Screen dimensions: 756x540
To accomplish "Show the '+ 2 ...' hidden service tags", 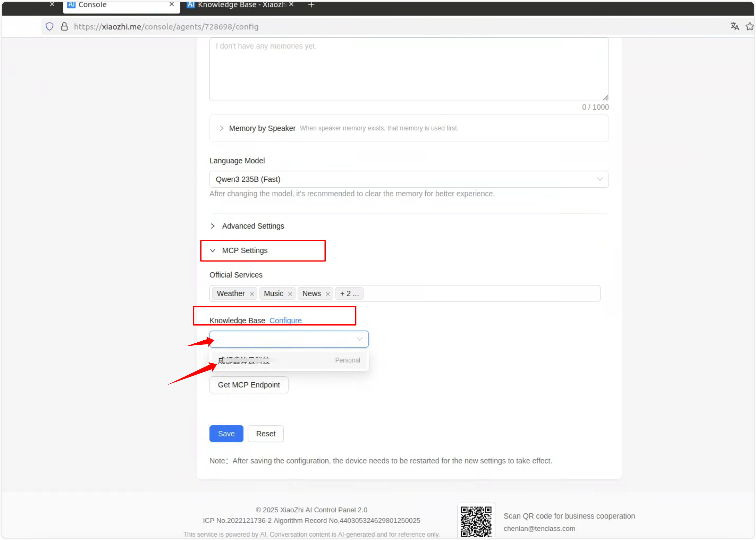I will click(349, 294).
